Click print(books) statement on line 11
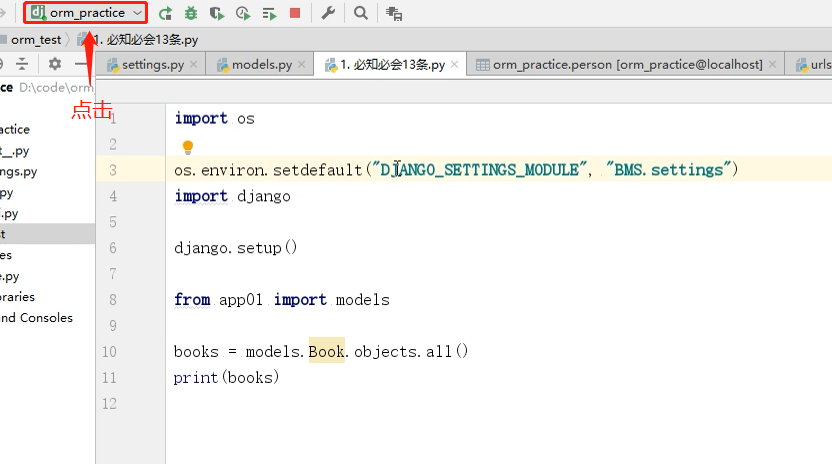This screenshot has height=464, width=832. click(226, 378)
